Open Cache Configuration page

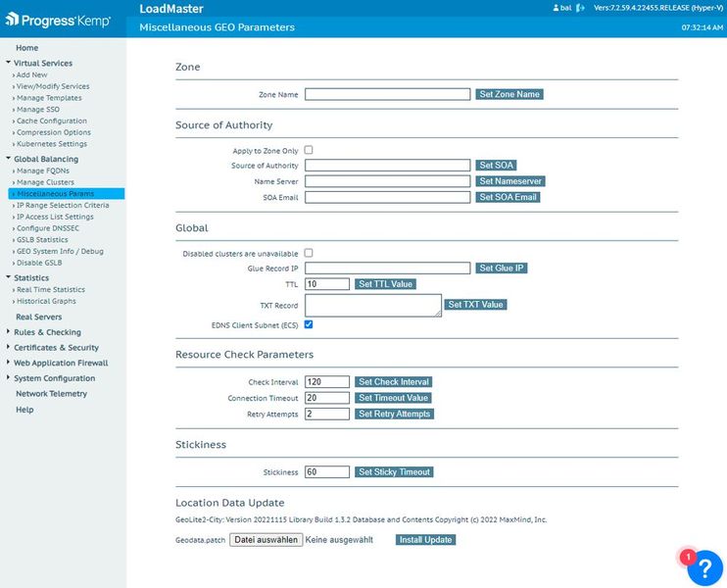(52, 121)
